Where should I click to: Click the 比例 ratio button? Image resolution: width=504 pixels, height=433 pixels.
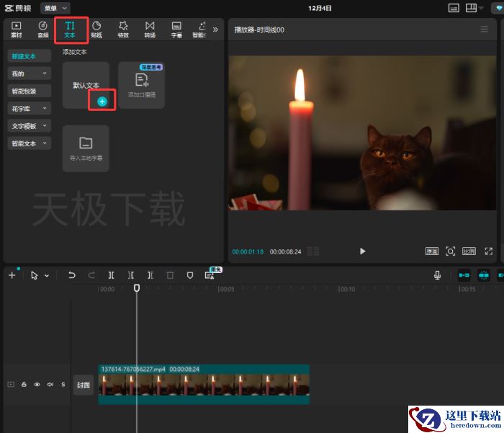[x=469, y=251]
